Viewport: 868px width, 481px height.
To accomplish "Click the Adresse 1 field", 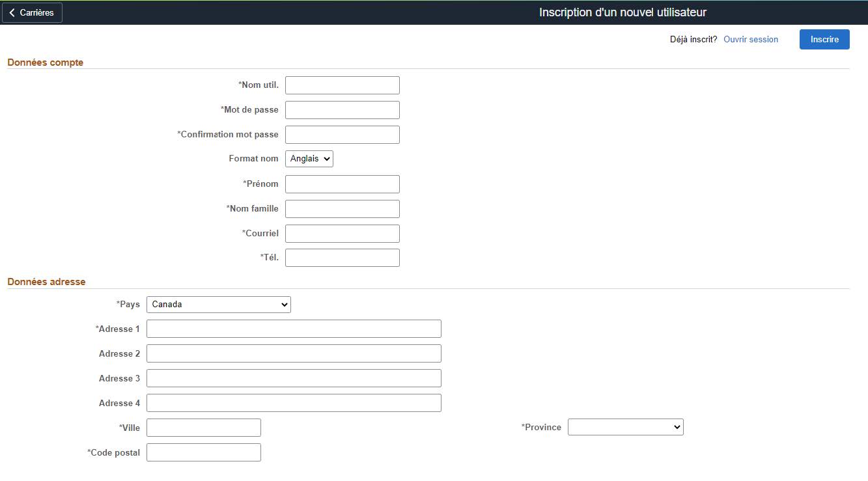I will tap(294, 329).
